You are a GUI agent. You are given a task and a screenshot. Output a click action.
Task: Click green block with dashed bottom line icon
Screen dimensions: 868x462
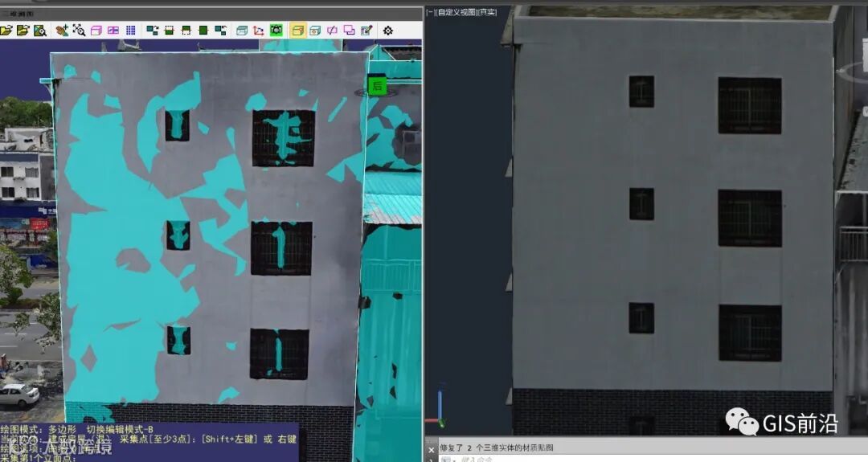click(186, 31)
